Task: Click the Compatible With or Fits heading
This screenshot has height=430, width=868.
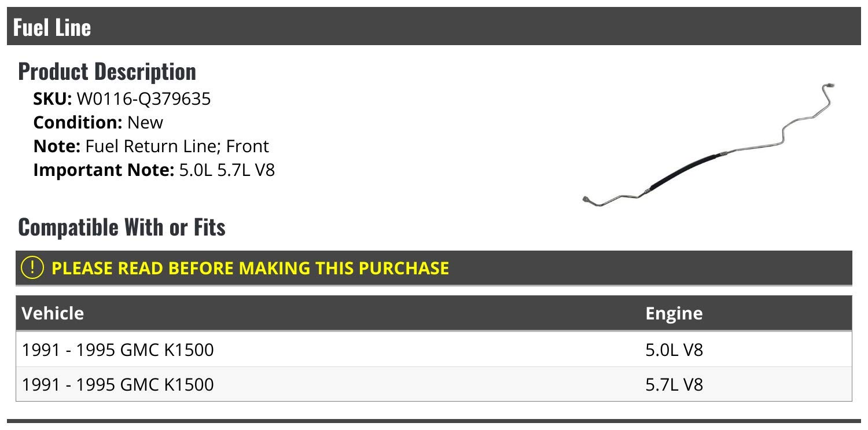Action: coord(122,227)
